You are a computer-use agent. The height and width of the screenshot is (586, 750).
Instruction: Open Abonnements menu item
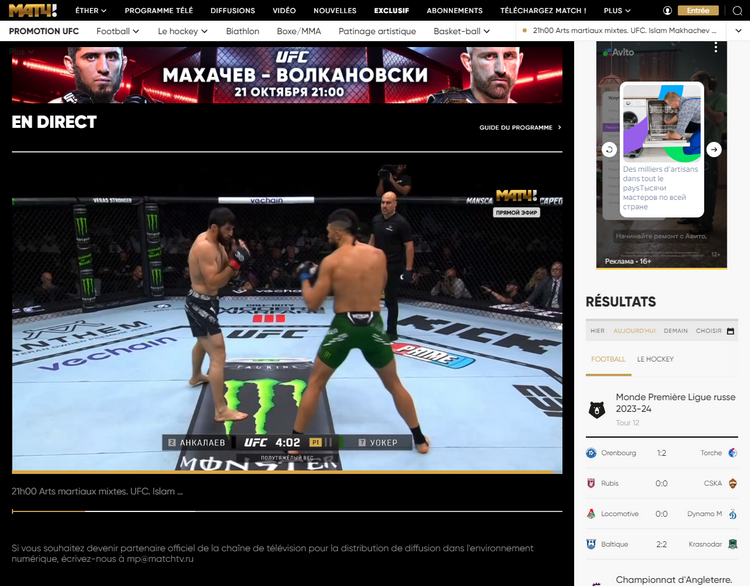[454, 11]
